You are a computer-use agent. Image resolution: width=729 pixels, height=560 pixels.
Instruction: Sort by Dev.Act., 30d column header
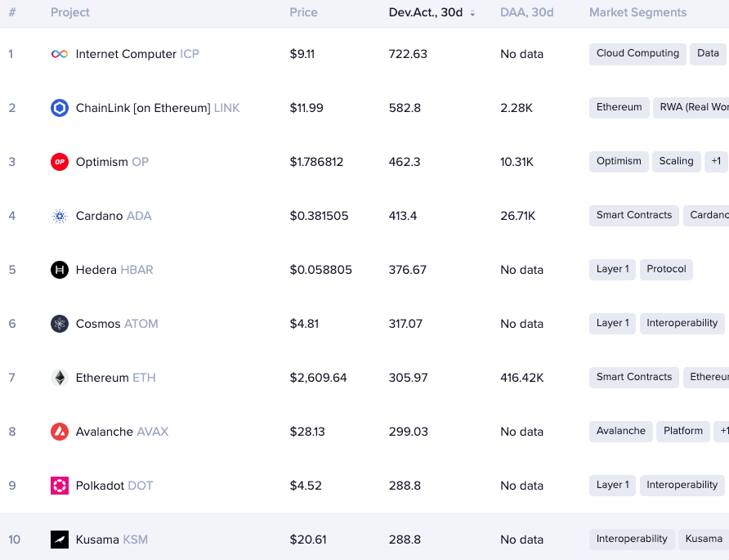(426, 12)
